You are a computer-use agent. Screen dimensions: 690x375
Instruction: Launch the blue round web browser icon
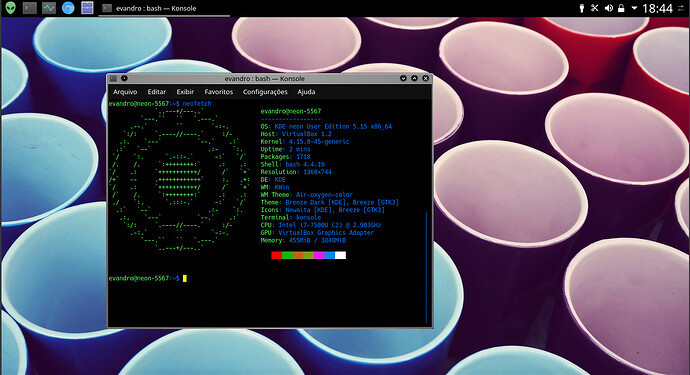[x=68, y=8]
